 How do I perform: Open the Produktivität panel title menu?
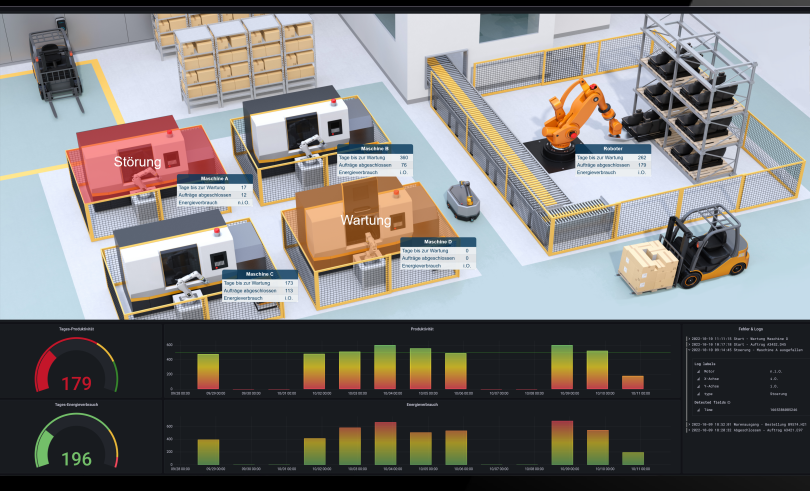pos(421,328)
